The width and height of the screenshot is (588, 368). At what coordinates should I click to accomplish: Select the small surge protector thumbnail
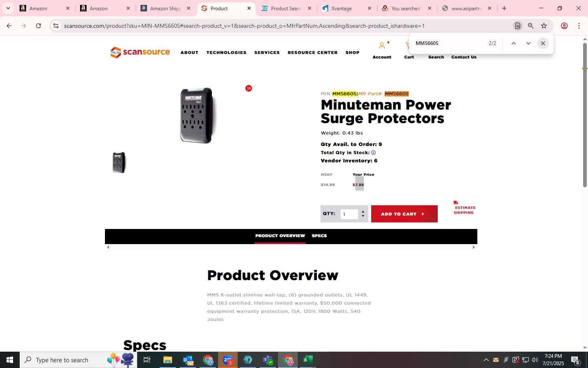point(119,163)
